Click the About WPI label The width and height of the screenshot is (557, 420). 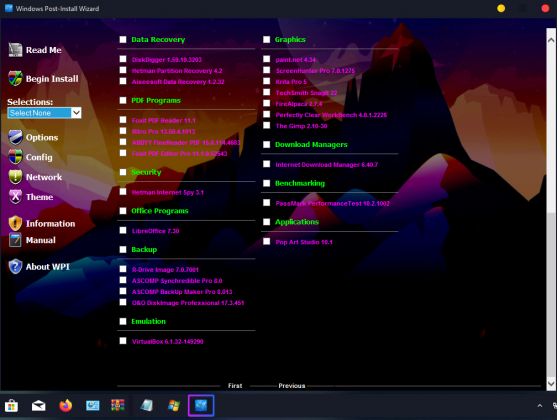(x=48, y=266)
